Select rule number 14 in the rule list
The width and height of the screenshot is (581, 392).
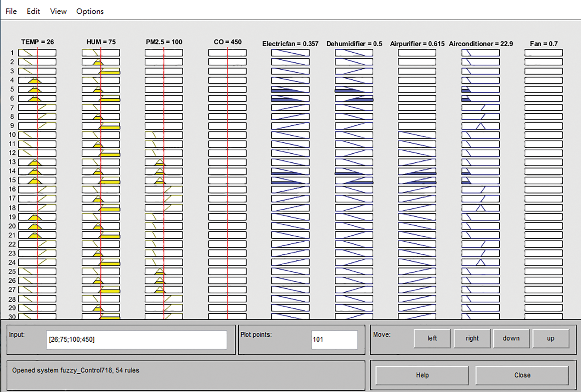tap(12, 171)
